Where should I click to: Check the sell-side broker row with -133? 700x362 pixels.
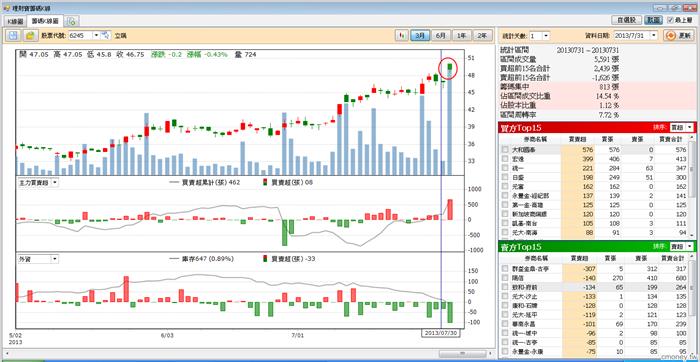[505, 295]
